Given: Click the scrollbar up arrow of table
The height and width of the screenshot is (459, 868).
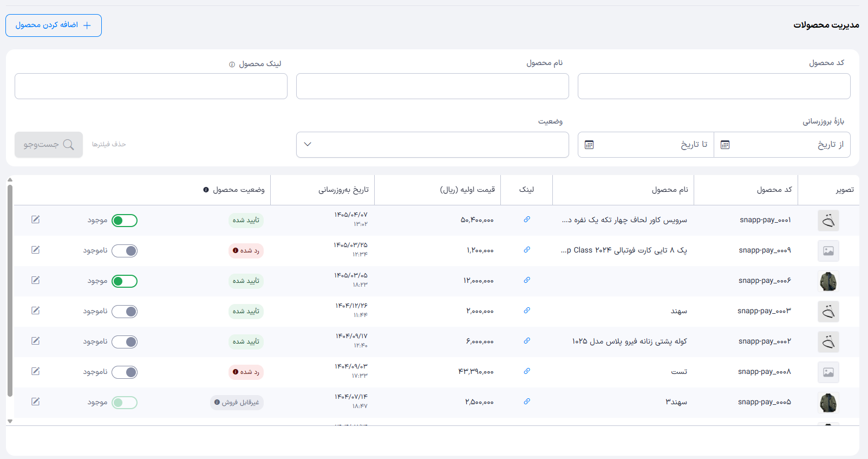Looking at the screenshot, I should click(x=10, y=180).
